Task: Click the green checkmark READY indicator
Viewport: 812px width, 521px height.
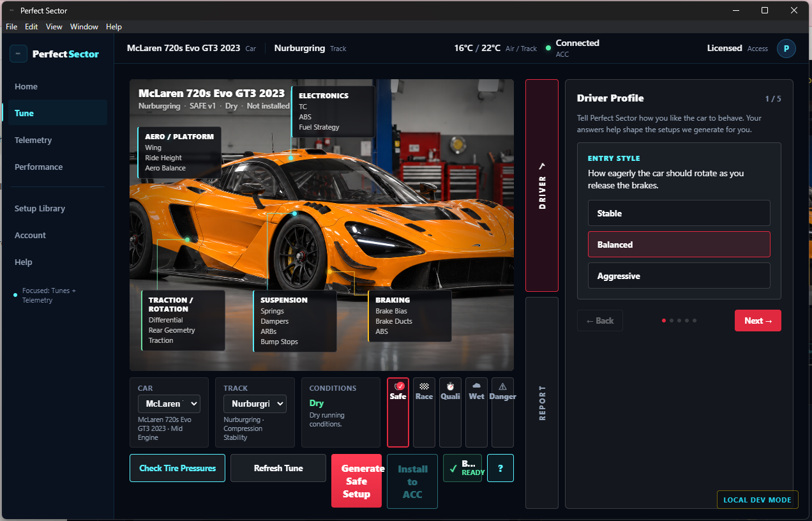Action: (x=463, y=468)
